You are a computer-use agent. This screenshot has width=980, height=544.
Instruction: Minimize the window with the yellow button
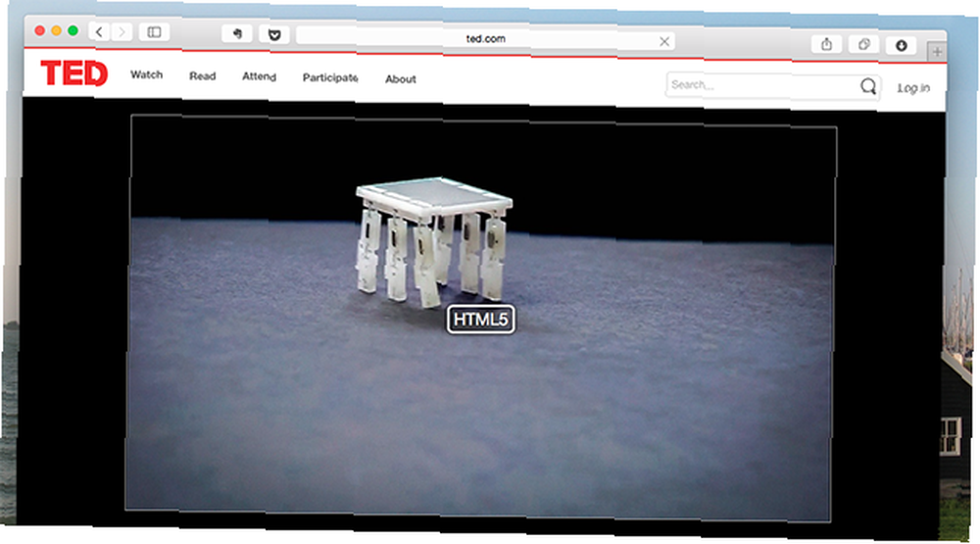tap(56, 30)
